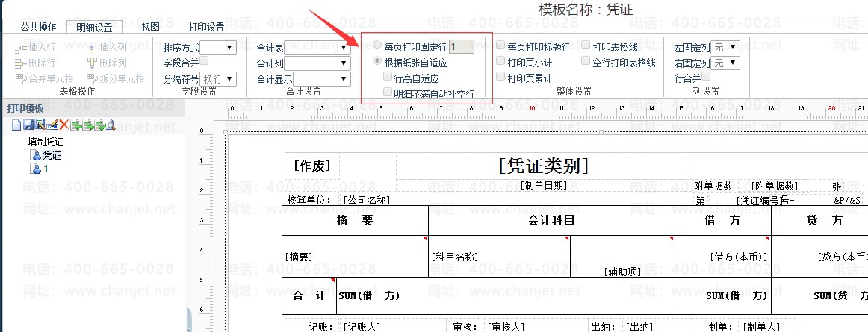Toggle 空行打印表格线 checkbox

click(x=586, y=61)
